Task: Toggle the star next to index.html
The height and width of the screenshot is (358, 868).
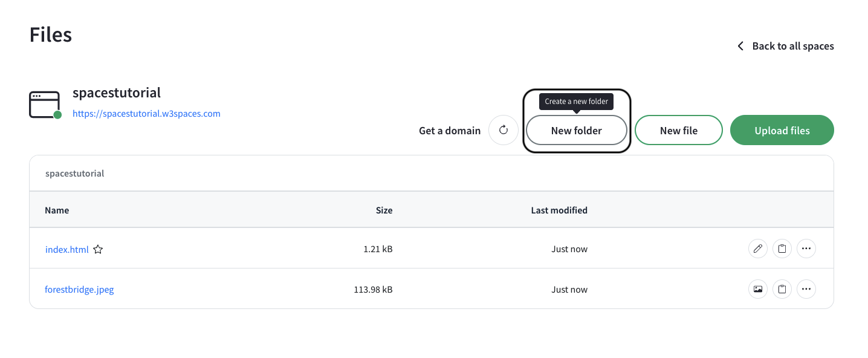Action: (x=98, y=249)
